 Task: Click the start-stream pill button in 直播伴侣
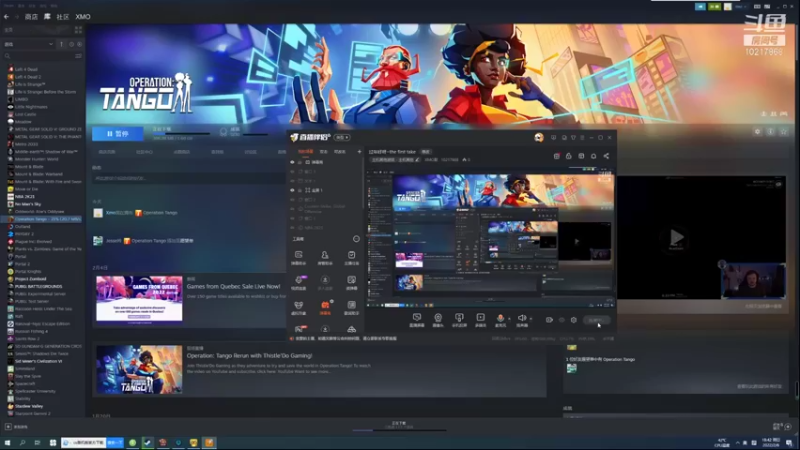point(596,320)
